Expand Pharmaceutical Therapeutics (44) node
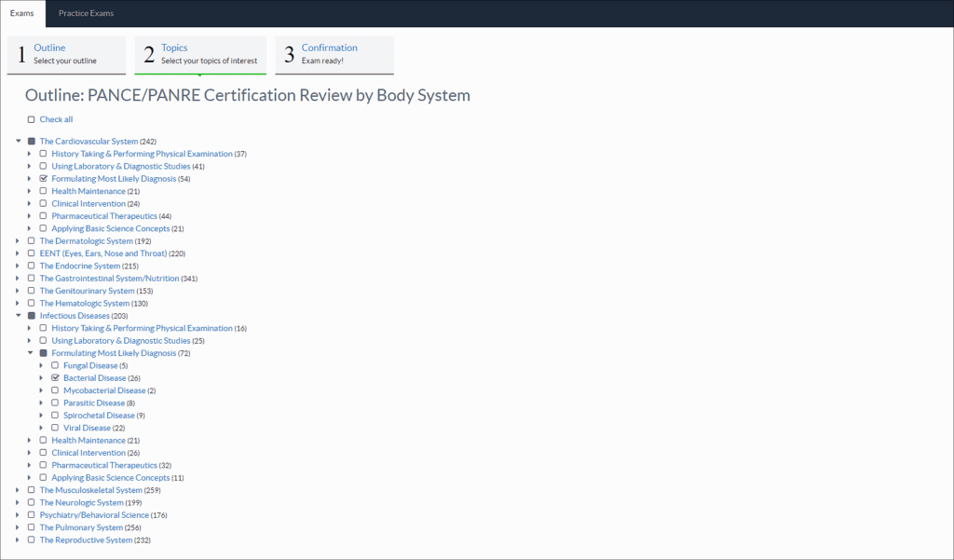 pos(29,216)
